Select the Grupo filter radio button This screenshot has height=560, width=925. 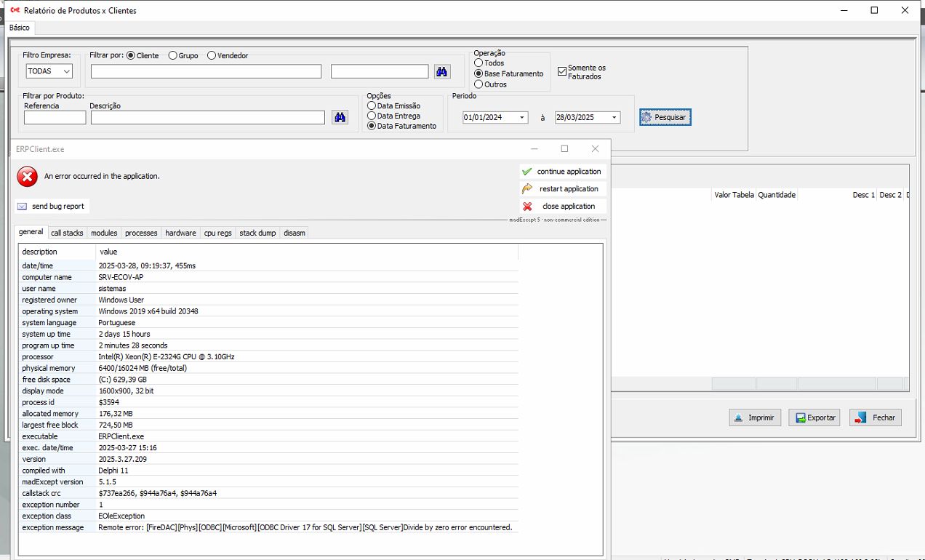coord(173,55)
